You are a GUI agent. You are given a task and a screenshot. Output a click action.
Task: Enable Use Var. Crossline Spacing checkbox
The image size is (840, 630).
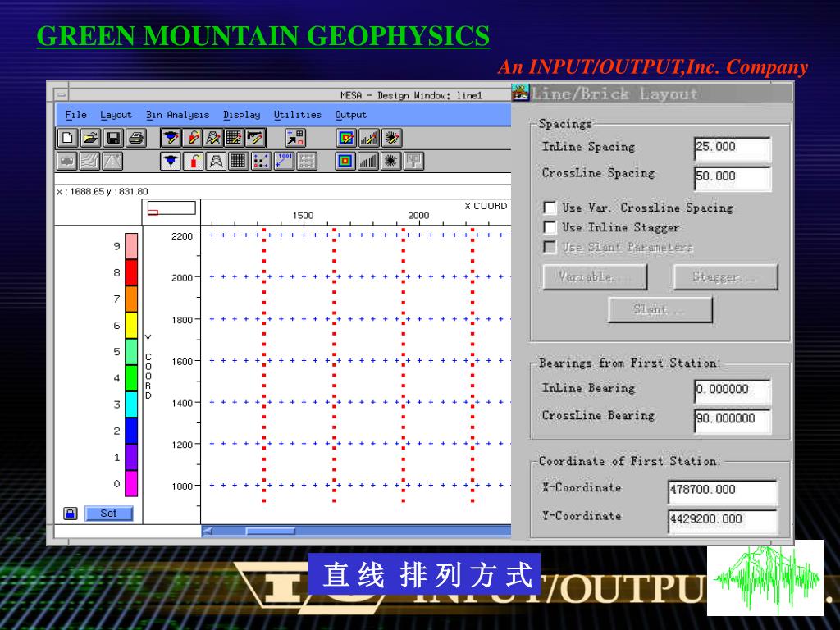(x=550, y=208)
